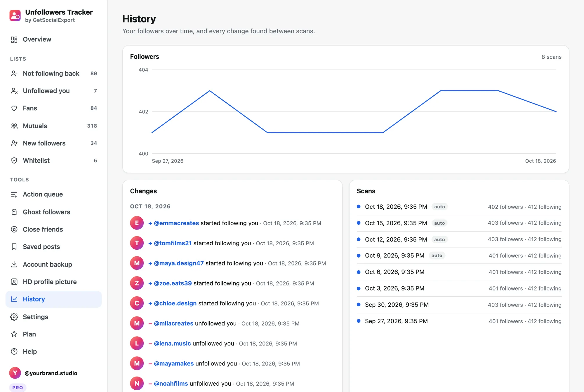Open the Saved posts bookmark icon

coord(14,247)
